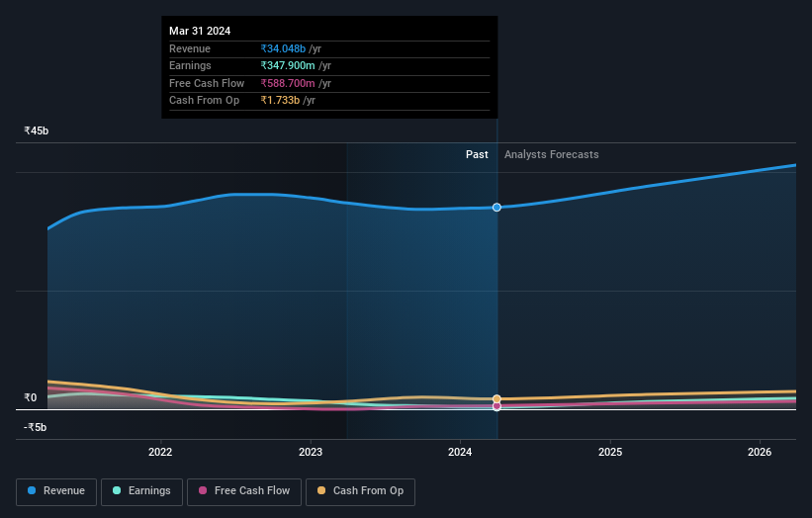This screenshot has width=812, height=518.
Task: Click the ₹45b y-axis label
Action: tap(37, 130)
